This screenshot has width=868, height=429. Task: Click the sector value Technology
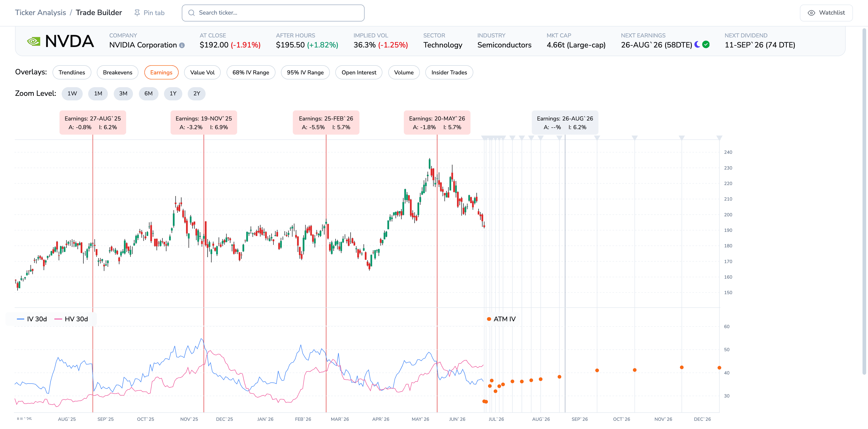pyautogui.click(x=443, y=45)
